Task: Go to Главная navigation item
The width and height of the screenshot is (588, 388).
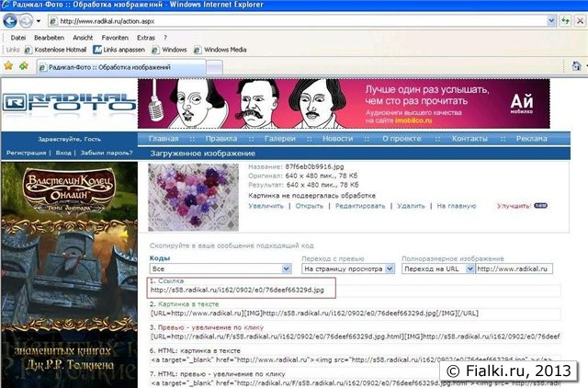Action: pyautogui.click(x=164, y=139)
